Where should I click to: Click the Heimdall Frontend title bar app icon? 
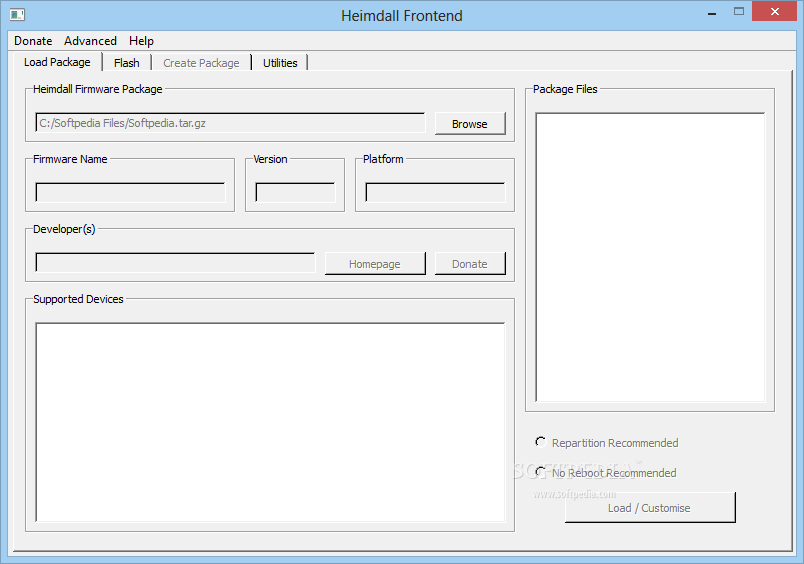tap(17, 15)
